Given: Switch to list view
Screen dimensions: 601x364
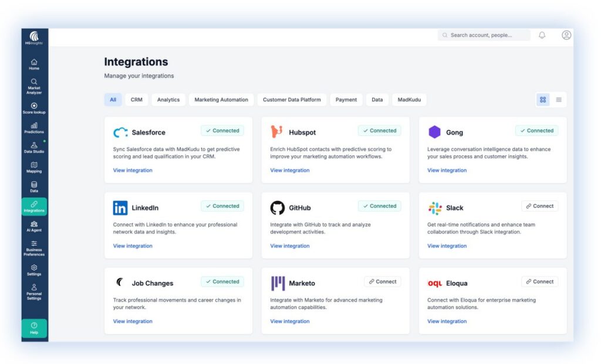Looking at the screenshot, I should (x=559, y=100).
